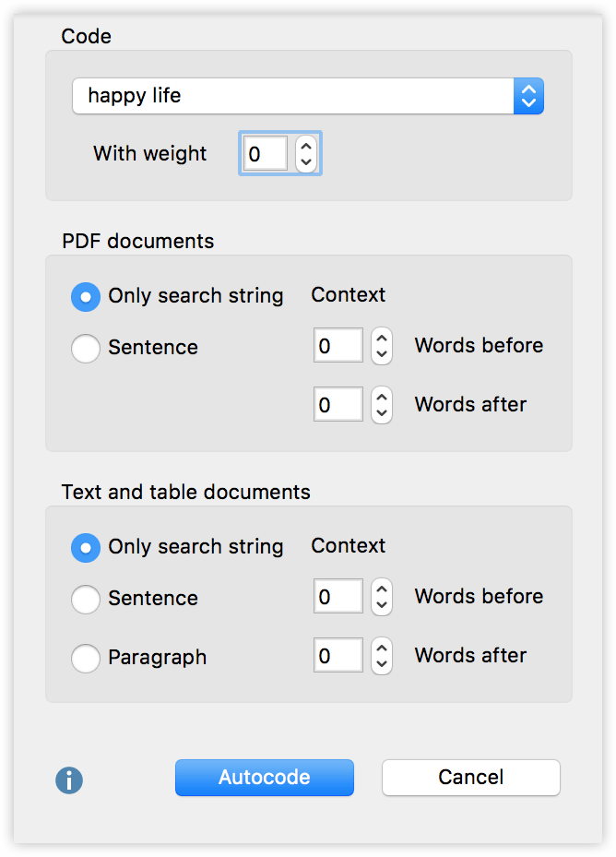Click PDF Words after input field
Image resolution: width=616 pixels, height=857 pixels.
(x=338, y=404)
